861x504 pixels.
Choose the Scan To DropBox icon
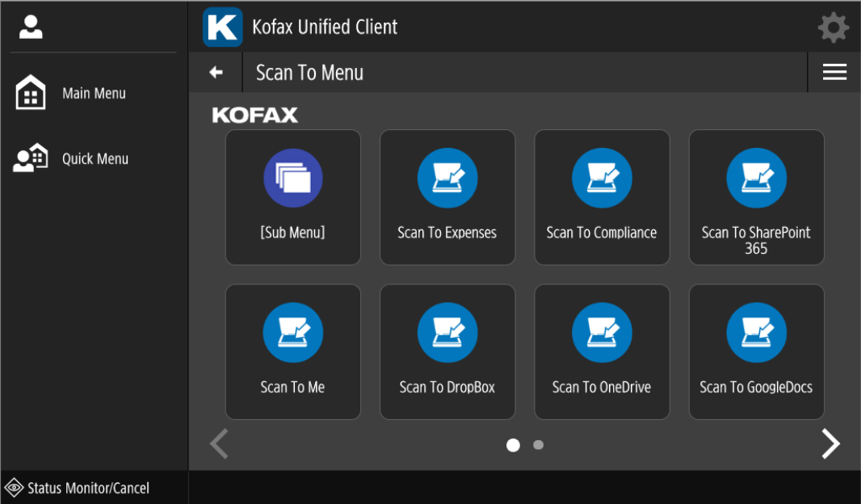(x=447, y=334)
